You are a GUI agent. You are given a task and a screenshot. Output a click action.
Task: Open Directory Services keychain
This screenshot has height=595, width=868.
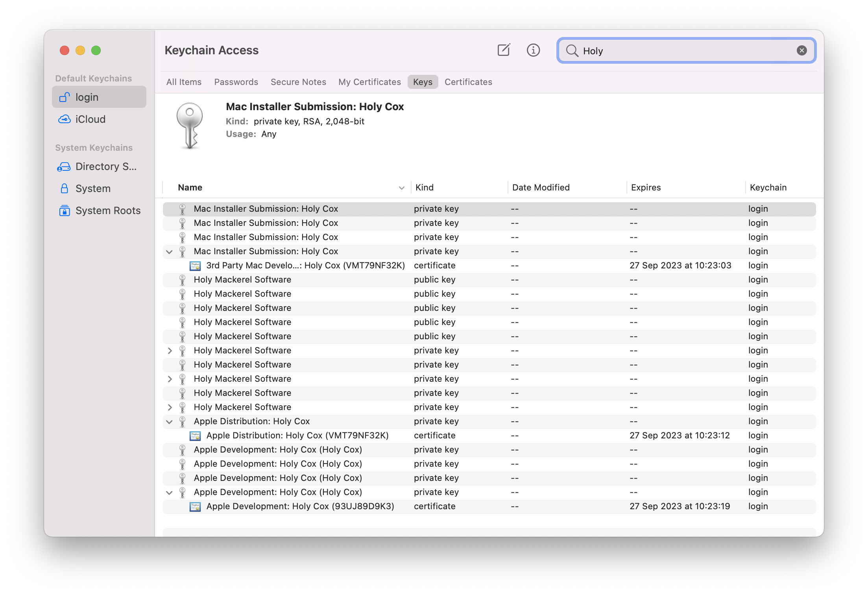tap(99, 166)
